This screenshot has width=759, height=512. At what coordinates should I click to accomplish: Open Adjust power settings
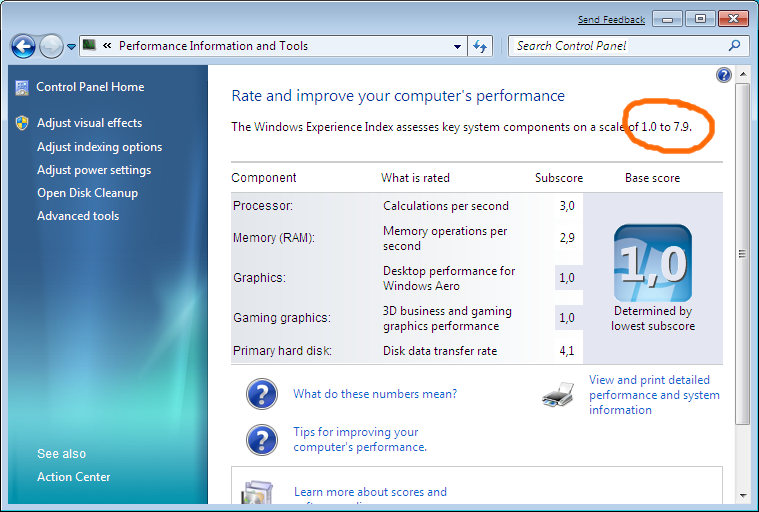94,170
